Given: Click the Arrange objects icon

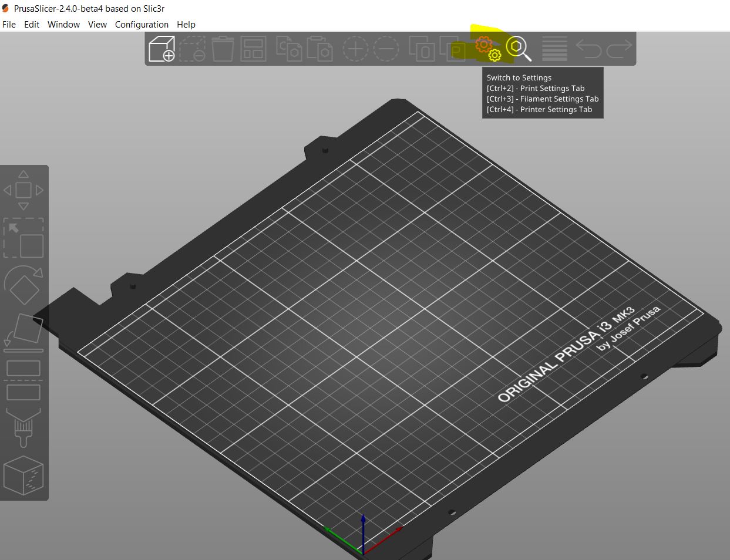Looking at the screenshot, I should point(253,49).
